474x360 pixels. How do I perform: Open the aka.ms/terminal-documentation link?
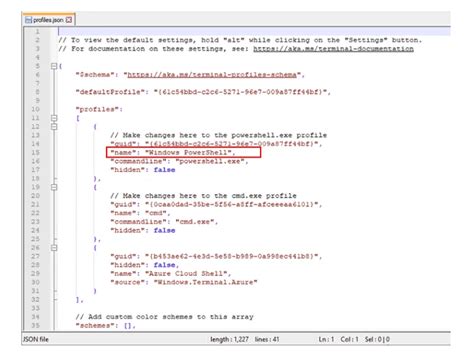[x=333, y=49]
